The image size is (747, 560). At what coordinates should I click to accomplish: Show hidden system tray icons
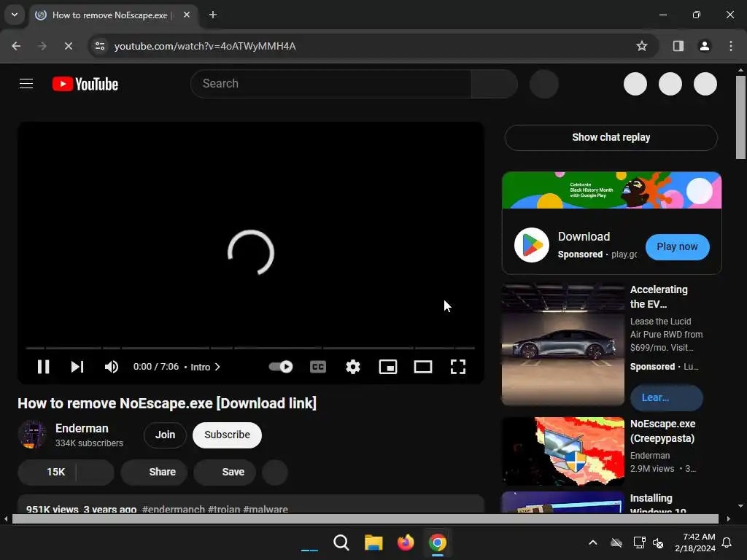[592, 542]
